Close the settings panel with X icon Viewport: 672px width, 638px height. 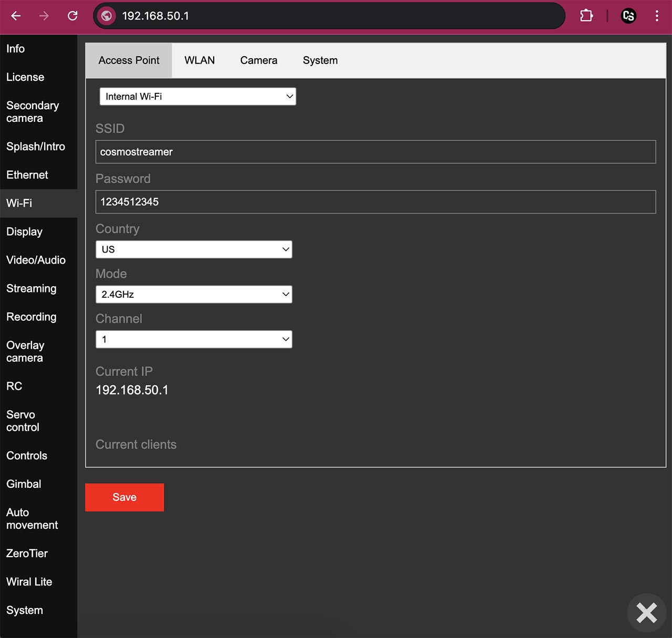[x=647, y=613]
